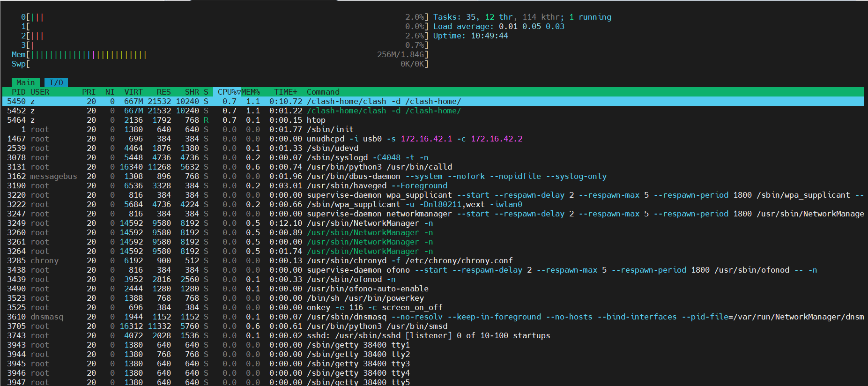
Task: Select the python3 /usr/bin/smsd row
Action: pos(433,326)
